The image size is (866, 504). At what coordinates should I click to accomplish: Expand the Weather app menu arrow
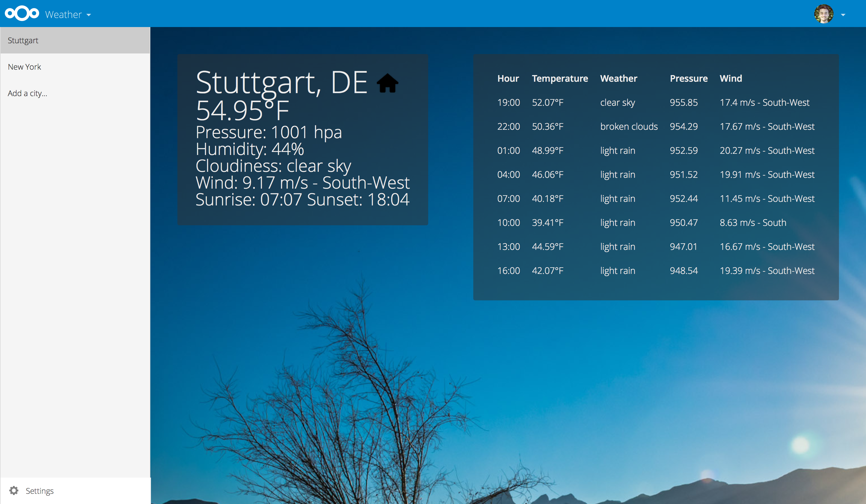tap(89, 15)
